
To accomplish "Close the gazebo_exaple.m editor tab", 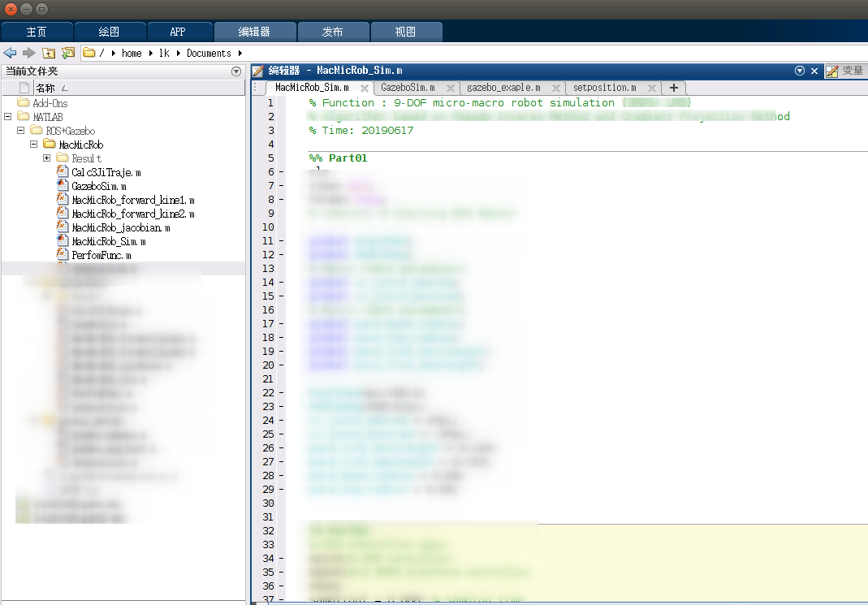I will click(556, 87).
